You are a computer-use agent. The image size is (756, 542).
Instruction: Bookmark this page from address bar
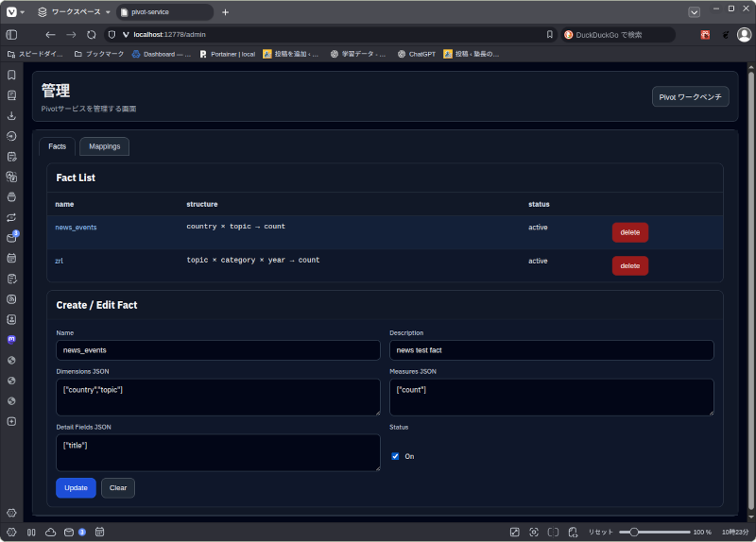[550, 35]
